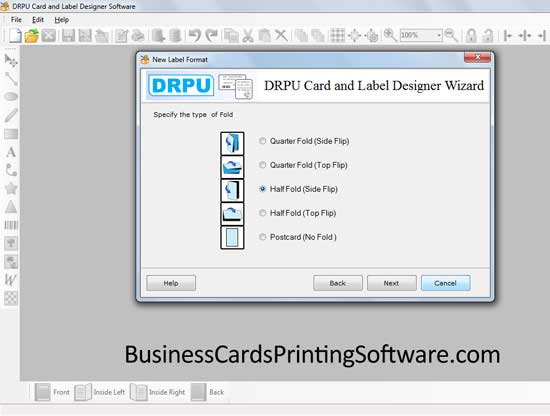
Task: Select the Star shape tool
Action: point(11,188)
